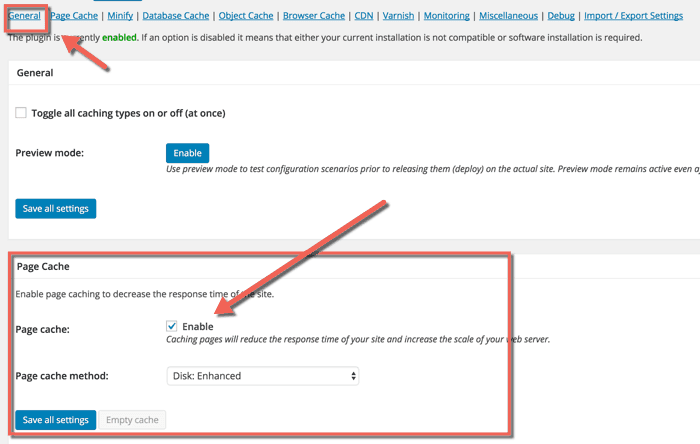The image size is (700, 444).
Task: Click the Empty cache button
Action: [x=132, y=420]
